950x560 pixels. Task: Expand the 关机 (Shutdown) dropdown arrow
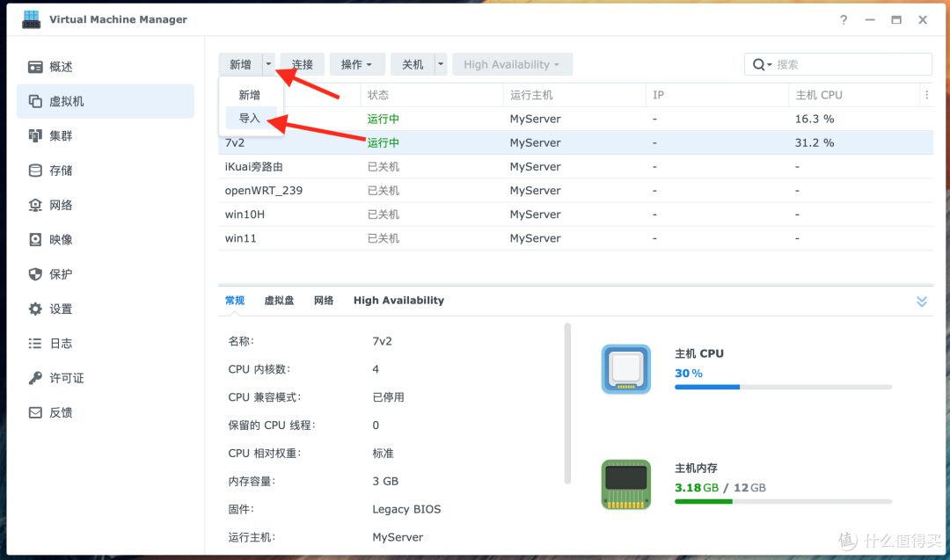(x=441, y=63)
